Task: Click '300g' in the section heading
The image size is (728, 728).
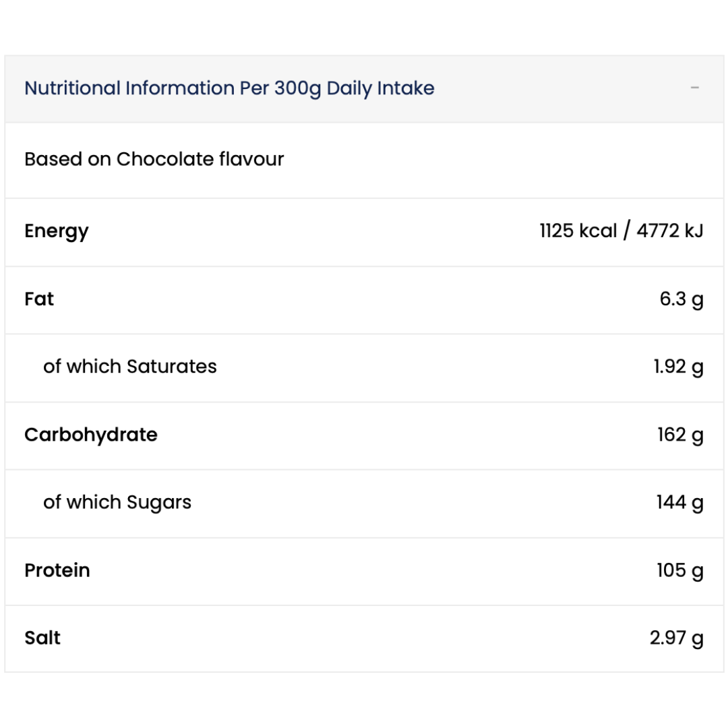Action: click(x=297, y=88)
